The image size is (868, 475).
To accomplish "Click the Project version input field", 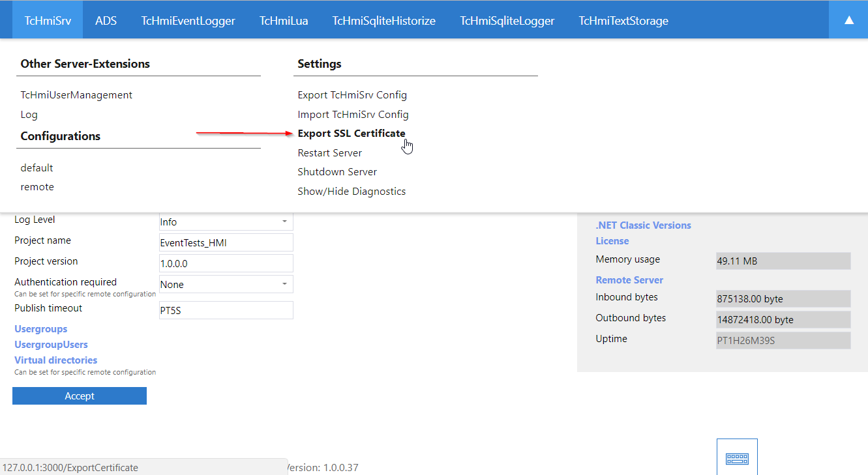I will click(x=226, y=263).
